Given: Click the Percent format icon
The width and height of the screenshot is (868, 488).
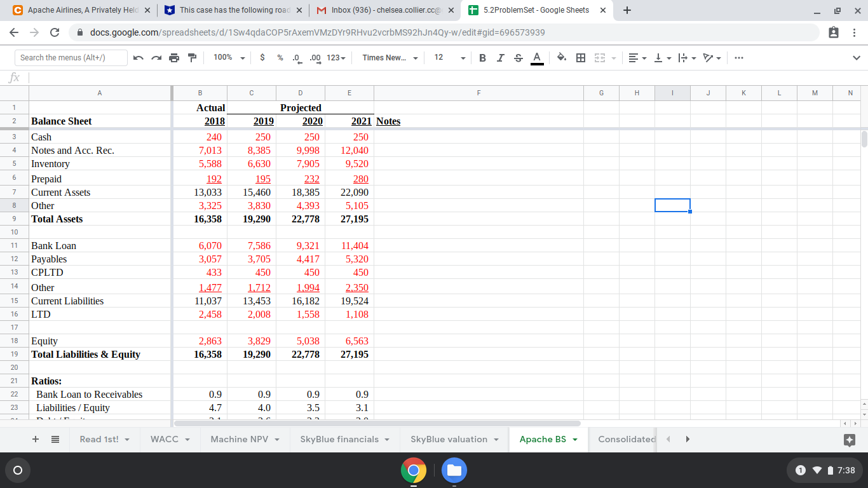Looking at the screenshot, I should click(x=280, y=57).
